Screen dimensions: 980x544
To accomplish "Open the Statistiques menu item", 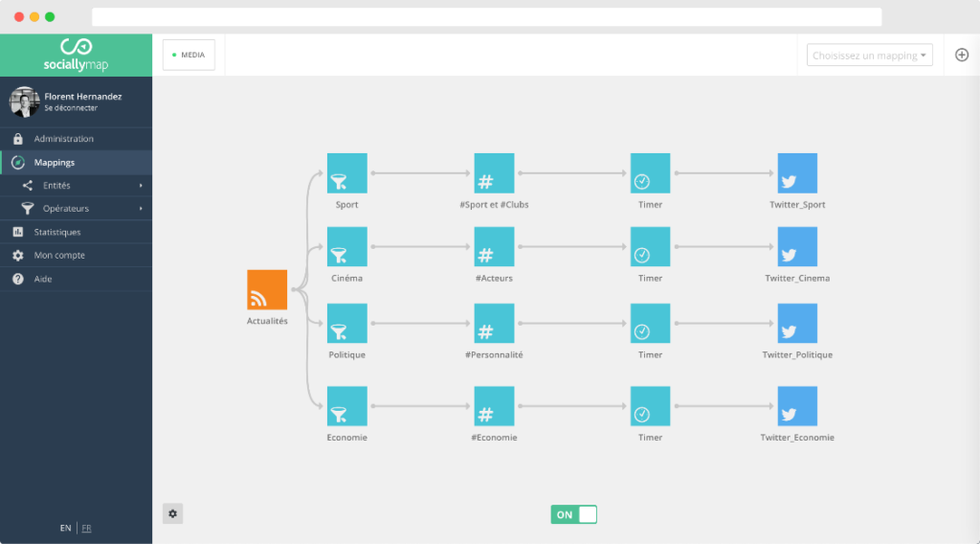I will [77, 232].
